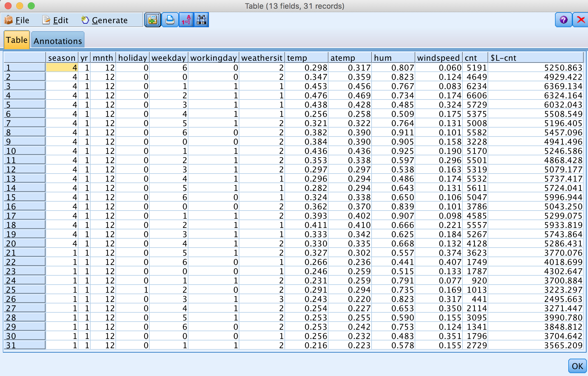Click the $L-cnt value 5933.819
This screenshot has height=376, width=588.
tap(563, 225)
